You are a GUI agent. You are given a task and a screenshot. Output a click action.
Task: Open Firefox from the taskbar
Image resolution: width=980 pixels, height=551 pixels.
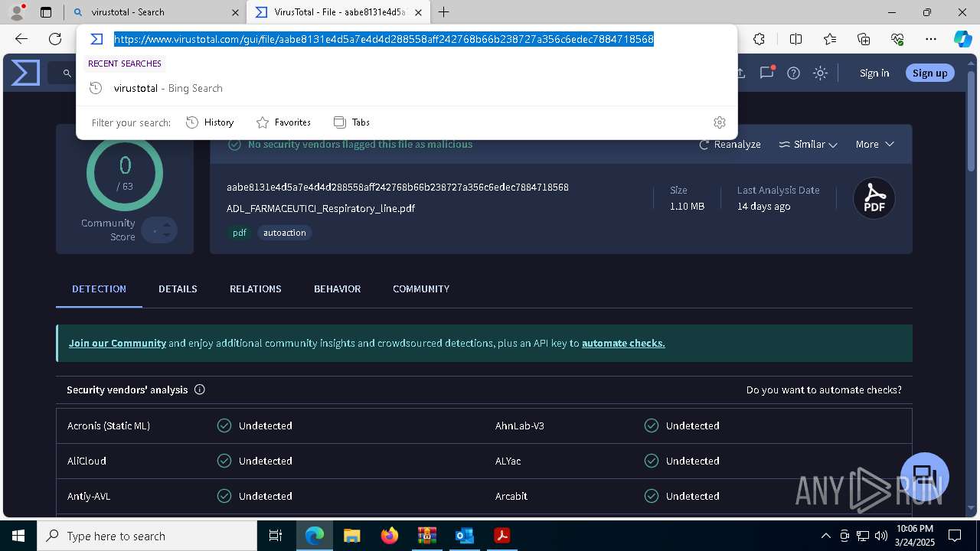[x=390, y=536]
